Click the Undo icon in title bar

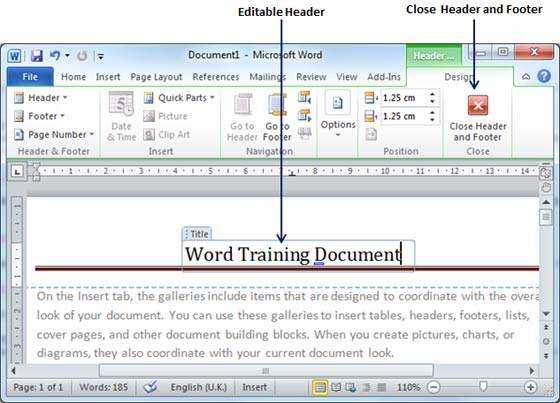(x=55, y=56)
